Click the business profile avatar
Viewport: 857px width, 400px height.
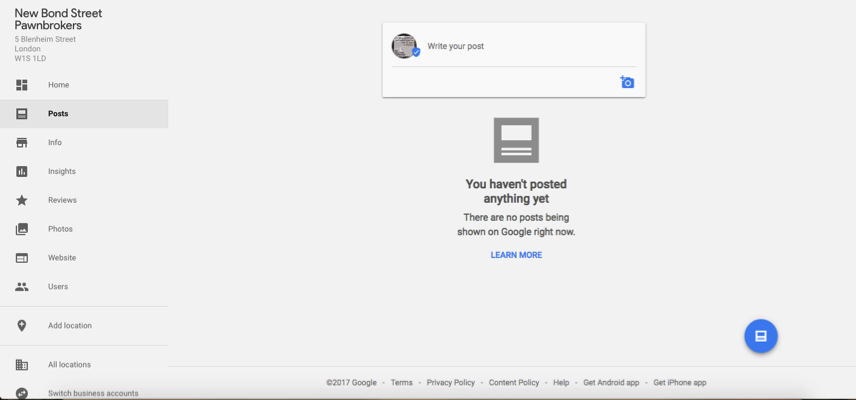click(x=405, y=46)
